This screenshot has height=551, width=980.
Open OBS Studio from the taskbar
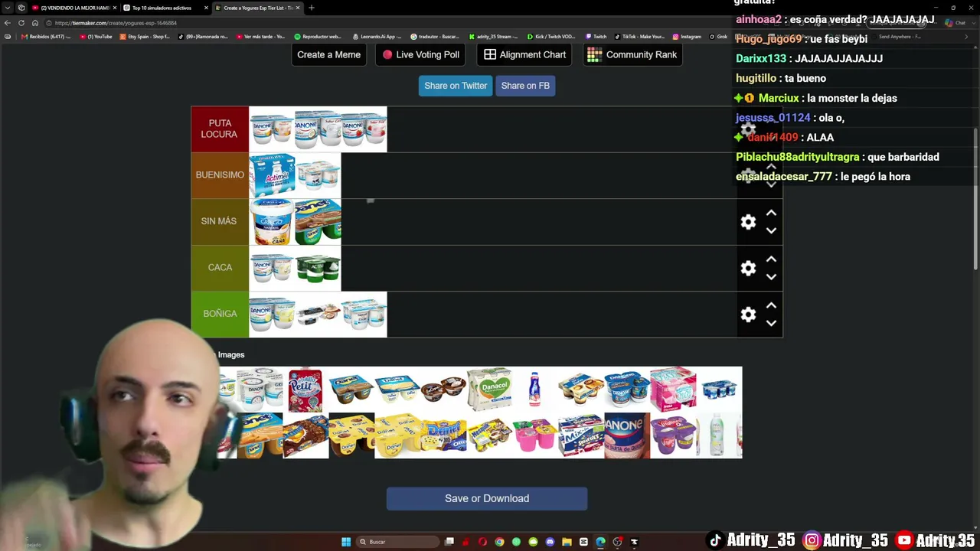click(617, 542)
